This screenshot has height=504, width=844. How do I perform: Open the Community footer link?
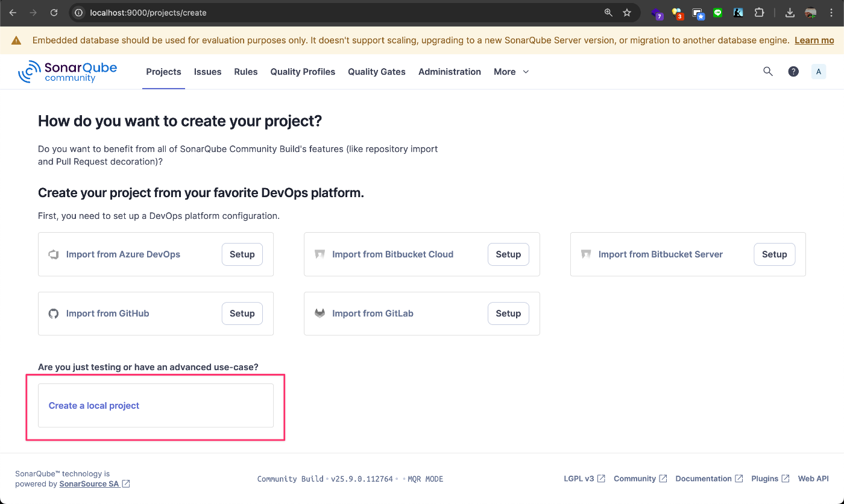640,479
